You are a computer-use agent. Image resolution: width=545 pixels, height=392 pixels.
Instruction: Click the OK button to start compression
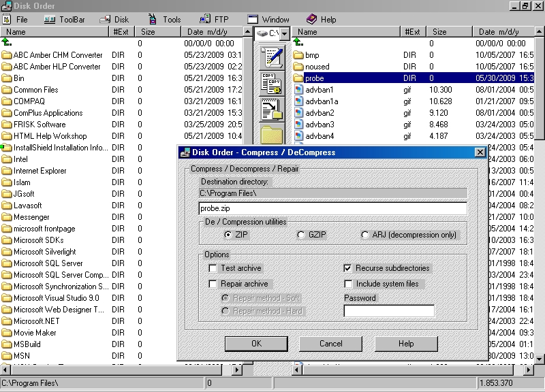(x=256, y=344)
